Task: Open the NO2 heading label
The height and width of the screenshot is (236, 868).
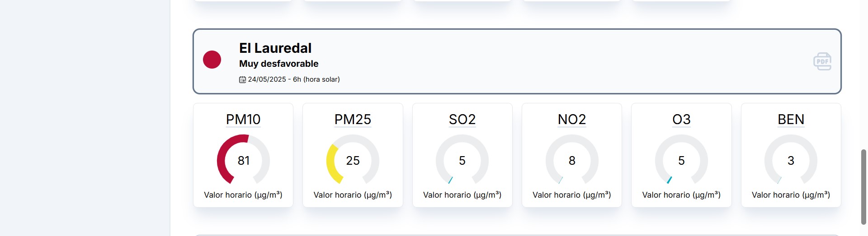Action: tap(572, 120)
